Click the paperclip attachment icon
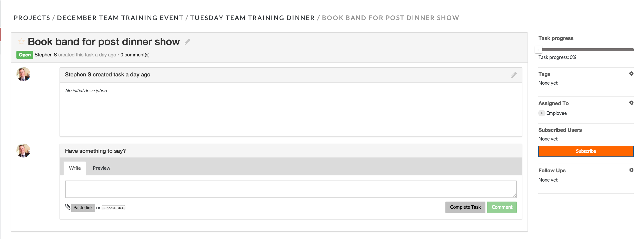The width and height of the screenshot is (644, 239). (68, 207)
